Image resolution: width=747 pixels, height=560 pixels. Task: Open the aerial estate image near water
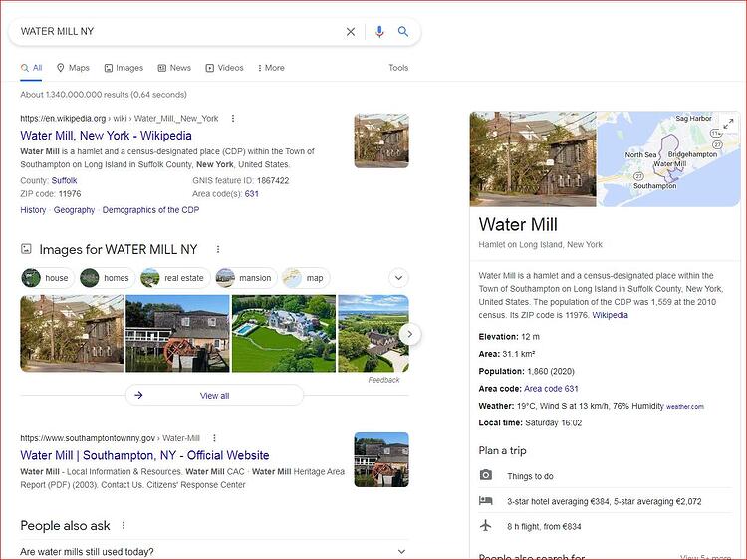[373, 333]
